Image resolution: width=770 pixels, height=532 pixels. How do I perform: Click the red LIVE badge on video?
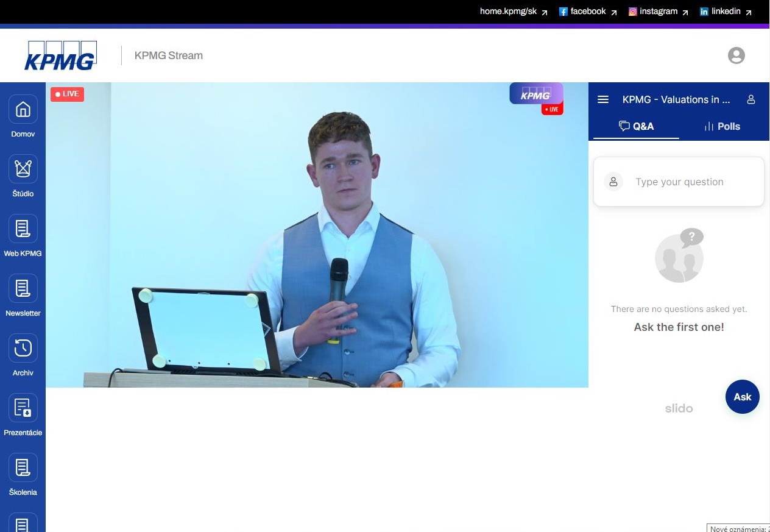(67, 94)
